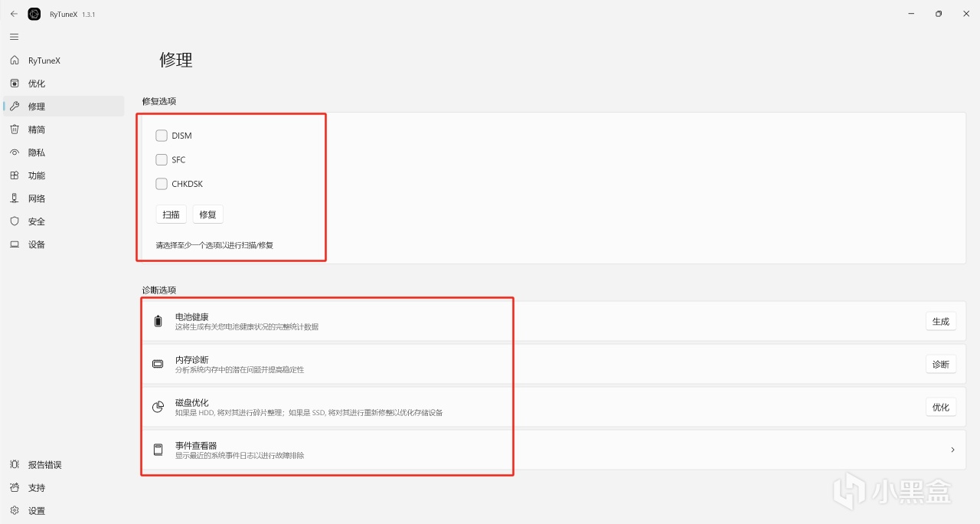Toggle the hamburger navigation menu

[14, 37]
